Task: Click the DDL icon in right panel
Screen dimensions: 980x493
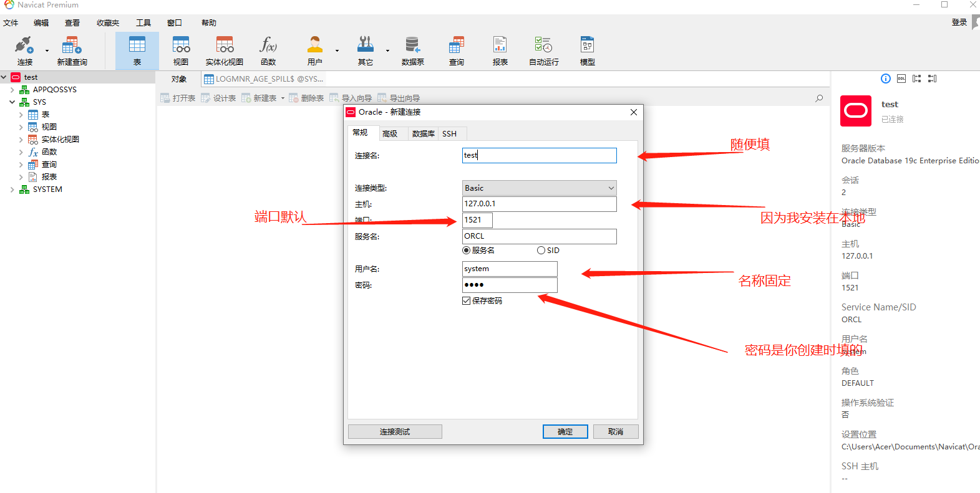Action: tap(901, 79)
